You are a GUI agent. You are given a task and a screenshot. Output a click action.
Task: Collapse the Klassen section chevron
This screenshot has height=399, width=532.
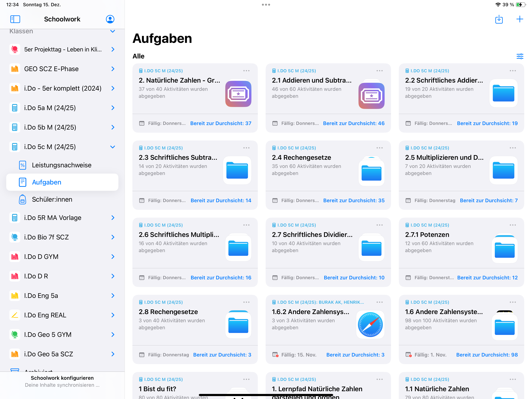coord(113,31)
